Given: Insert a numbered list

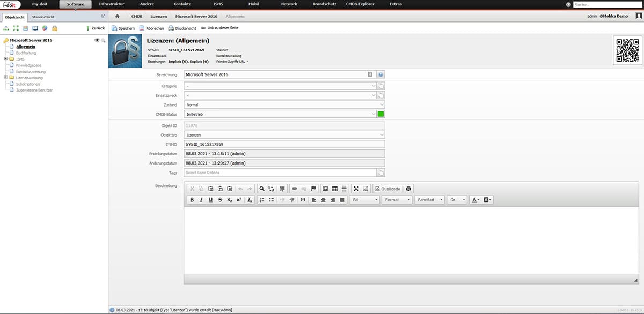Looking at the screenshot, I should (x=262, y=200).
